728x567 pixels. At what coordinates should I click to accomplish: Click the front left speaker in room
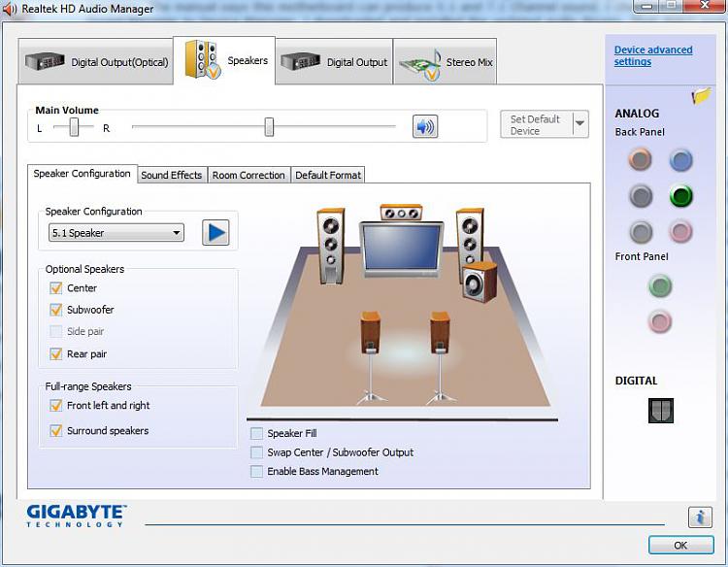[x=331, y=246]
